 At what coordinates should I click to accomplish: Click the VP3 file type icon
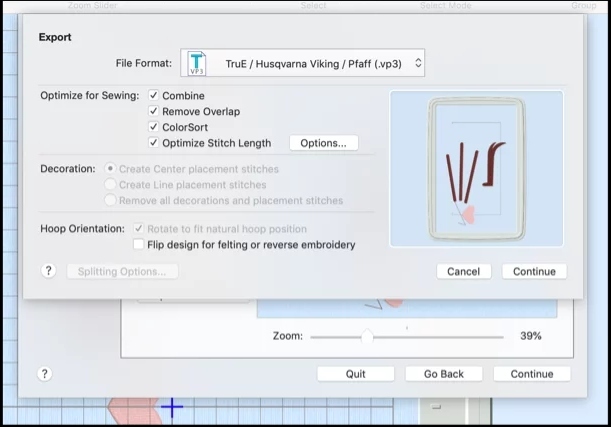point(197,63)
